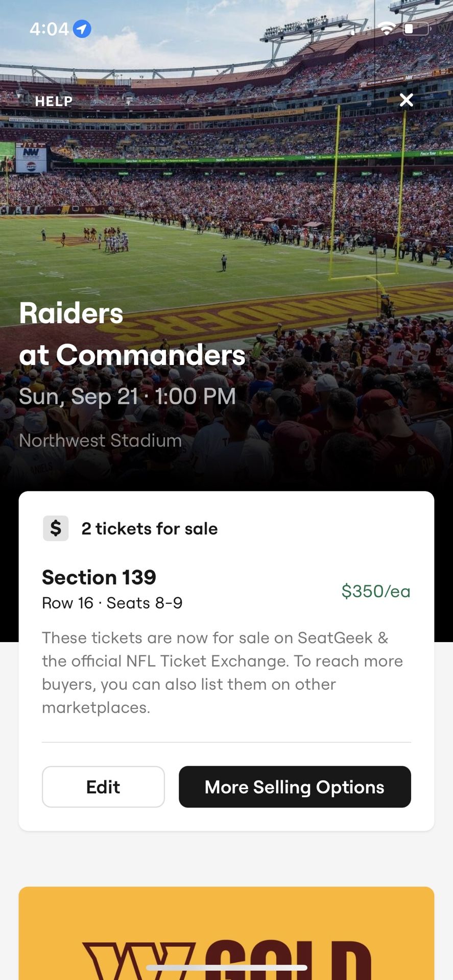The image size is (453, 980).
Task: Tap the HELP link
Action: click(x=54, y=101)
